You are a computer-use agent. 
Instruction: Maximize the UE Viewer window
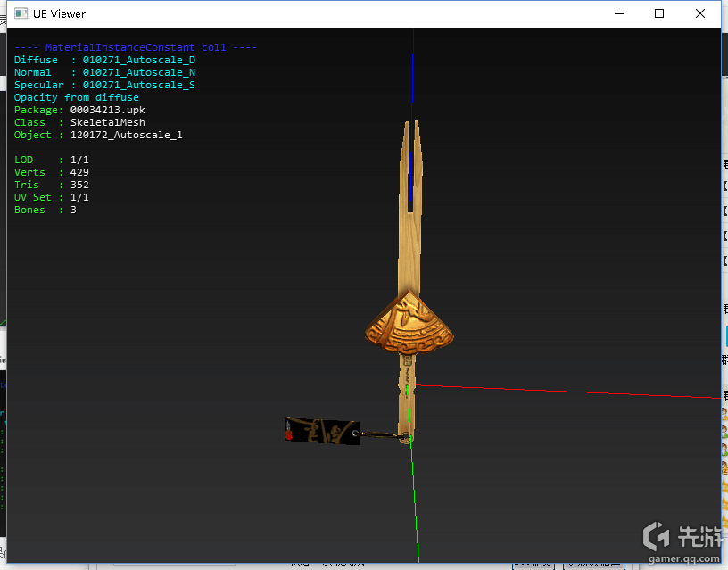(x=659, y=13)
